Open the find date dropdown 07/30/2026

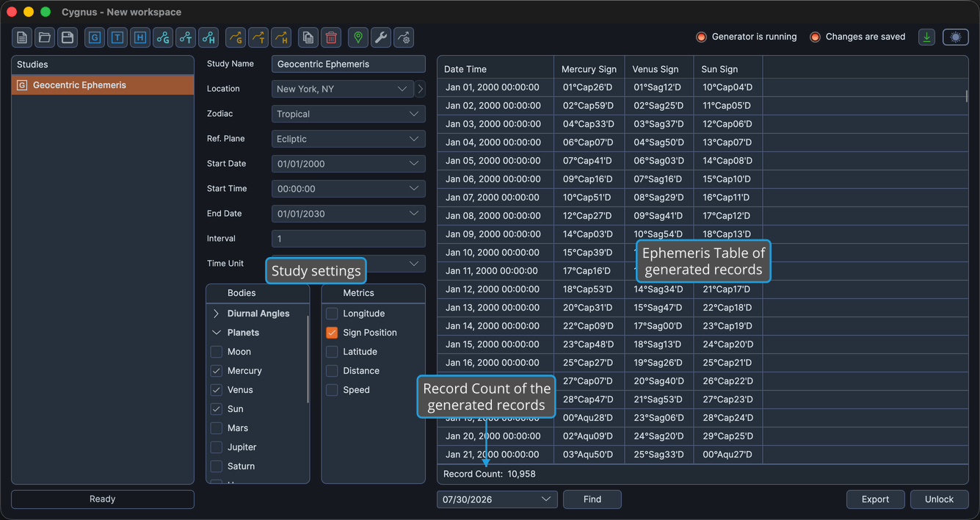pyautogui.click(x=497, y=499)
